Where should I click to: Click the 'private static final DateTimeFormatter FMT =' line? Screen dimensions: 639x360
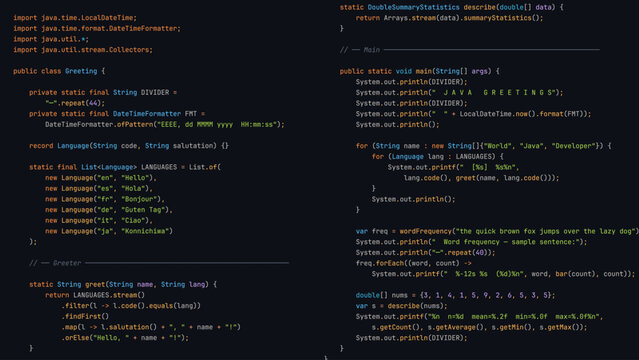pyautogui.click(x=117, y=114)
